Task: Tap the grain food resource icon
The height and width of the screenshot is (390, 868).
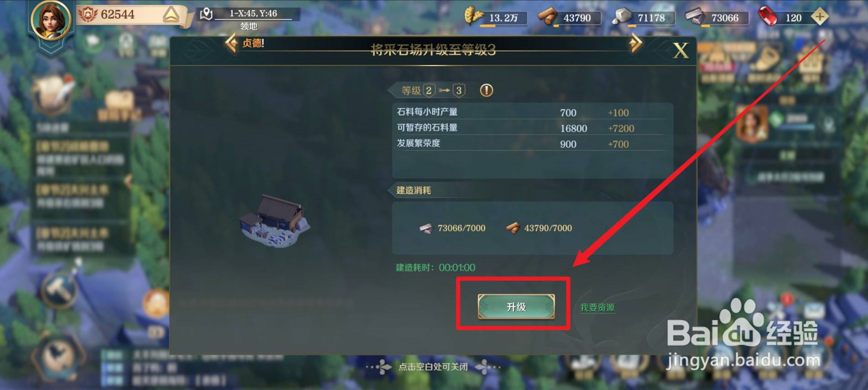Action: (x=474, y=16)
